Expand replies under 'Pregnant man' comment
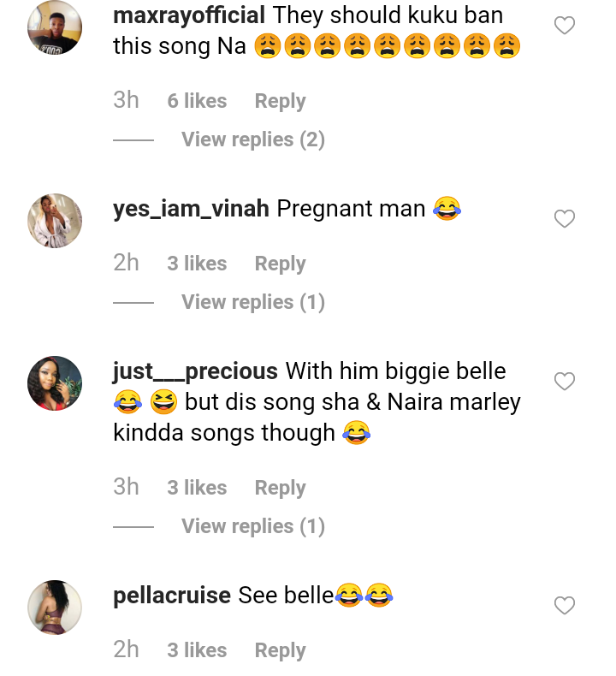616x676 pixels. [x=252, y=302]
